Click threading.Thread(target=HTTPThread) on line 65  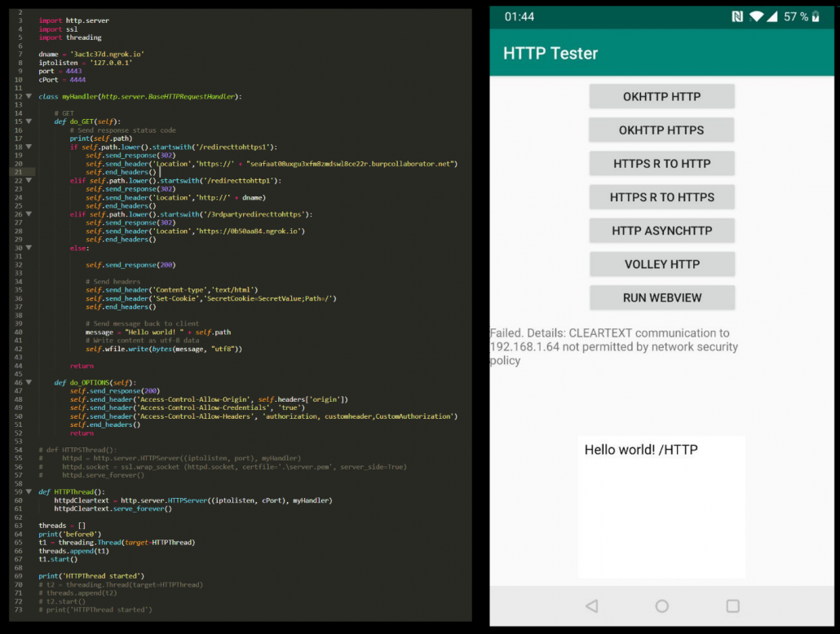pyautogui.click(x=127, y=543)
